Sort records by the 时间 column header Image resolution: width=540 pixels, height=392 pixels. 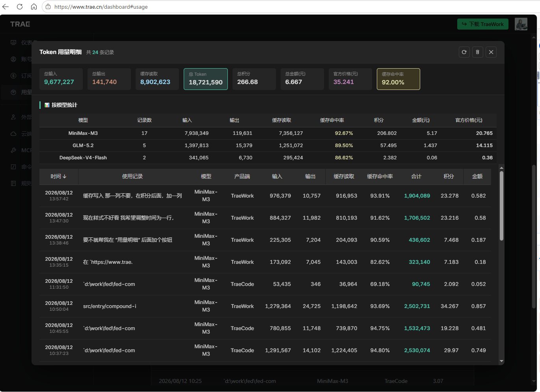coord(58,176)
